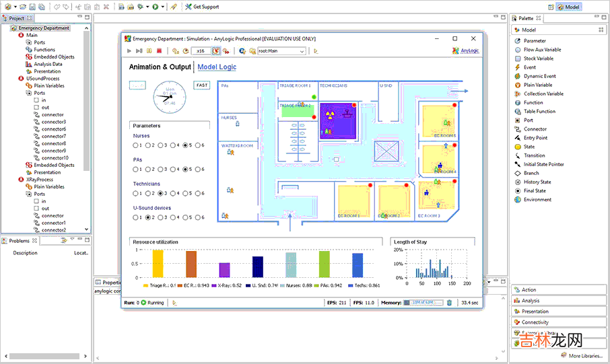This screenshot has height=364, width=610.
Task: Set Nurses parameter to 6
Action: [196, 145]
